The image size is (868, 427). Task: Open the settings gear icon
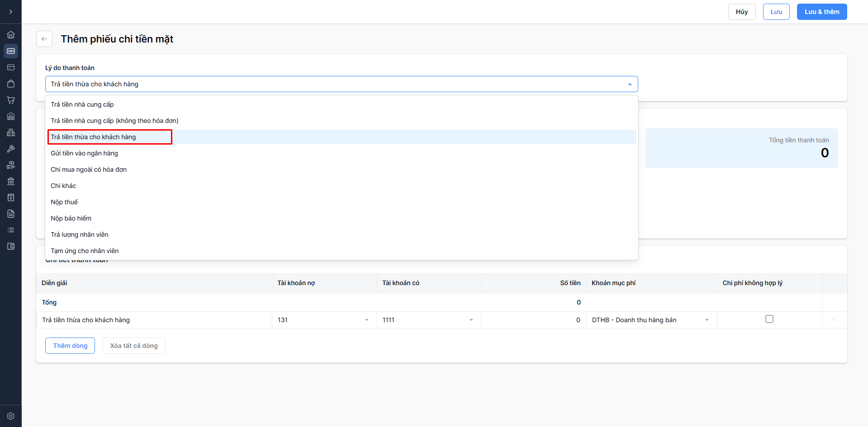[11, 416]
